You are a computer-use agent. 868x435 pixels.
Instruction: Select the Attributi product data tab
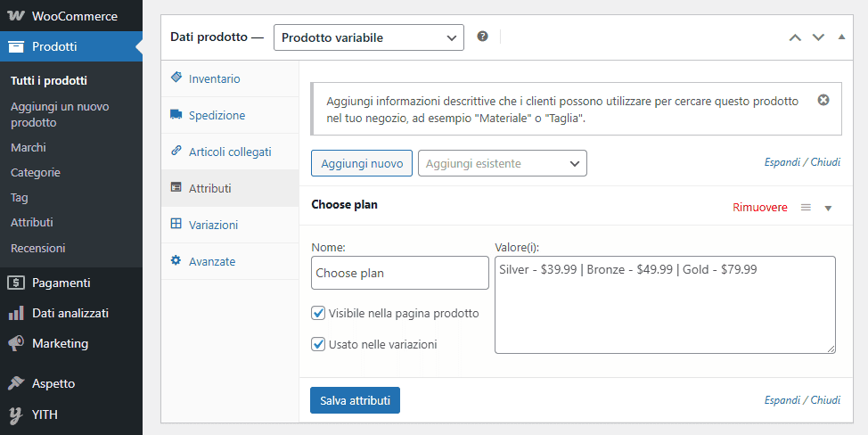(x=230, y=188)
